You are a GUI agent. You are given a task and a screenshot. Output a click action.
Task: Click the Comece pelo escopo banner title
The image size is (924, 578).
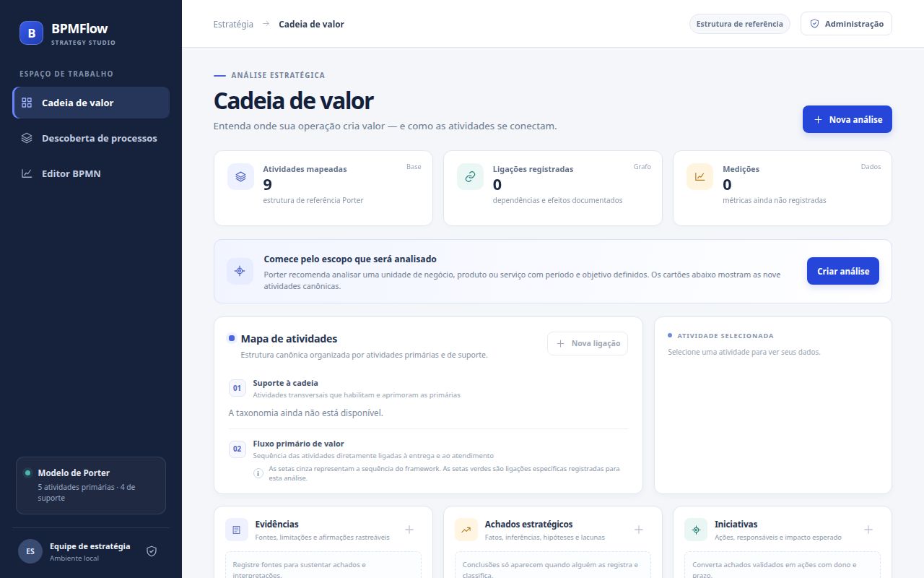(x=350, y=259)
